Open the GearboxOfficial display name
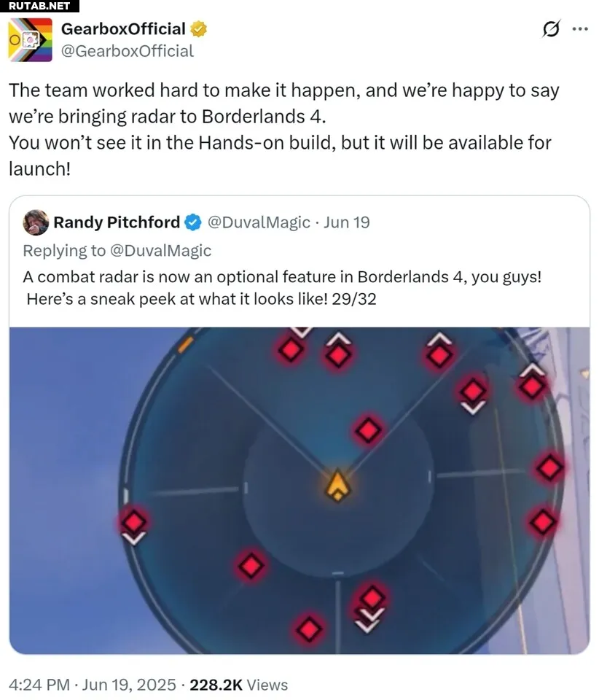599x700 pixels. tap(123, 29)
